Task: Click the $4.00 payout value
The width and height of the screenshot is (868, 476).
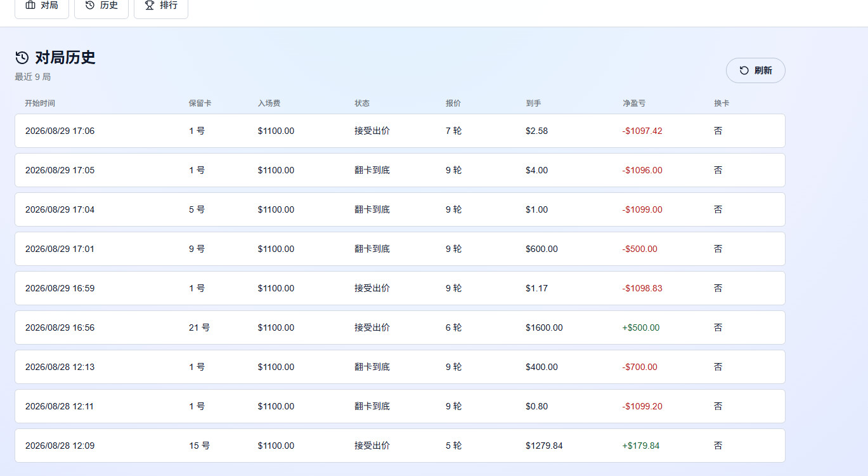Action: click(x=536, y=170)
